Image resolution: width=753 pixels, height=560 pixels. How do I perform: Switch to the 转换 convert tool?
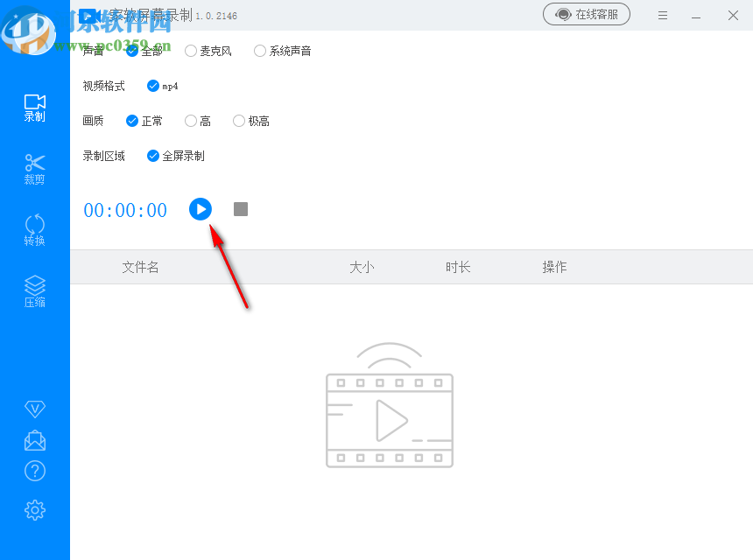(34, 229)
